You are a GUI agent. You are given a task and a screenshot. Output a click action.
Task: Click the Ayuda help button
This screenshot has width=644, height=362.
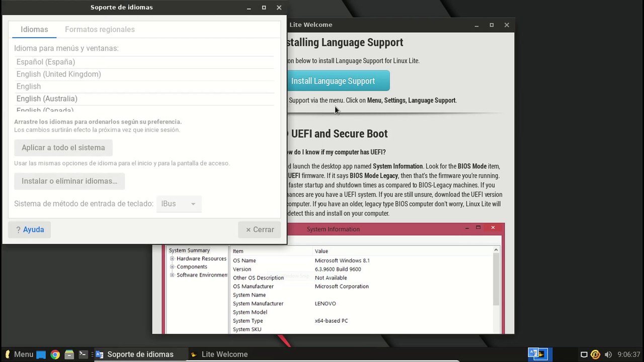[30, 229]
